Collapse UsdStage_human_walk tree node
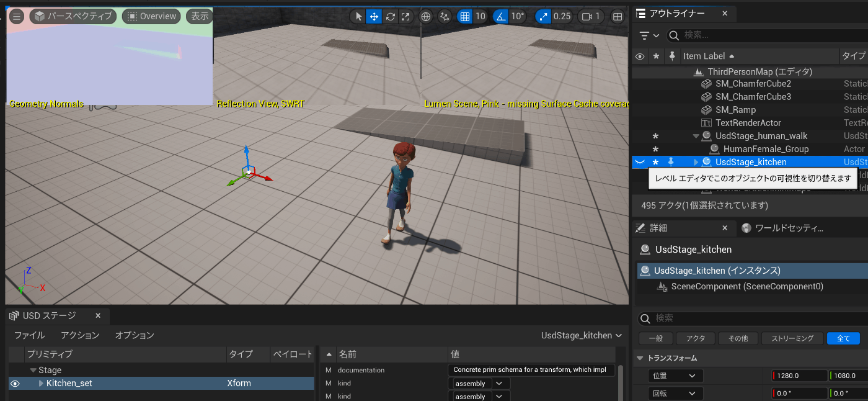 pyautogui.click(x=696, y=136)
